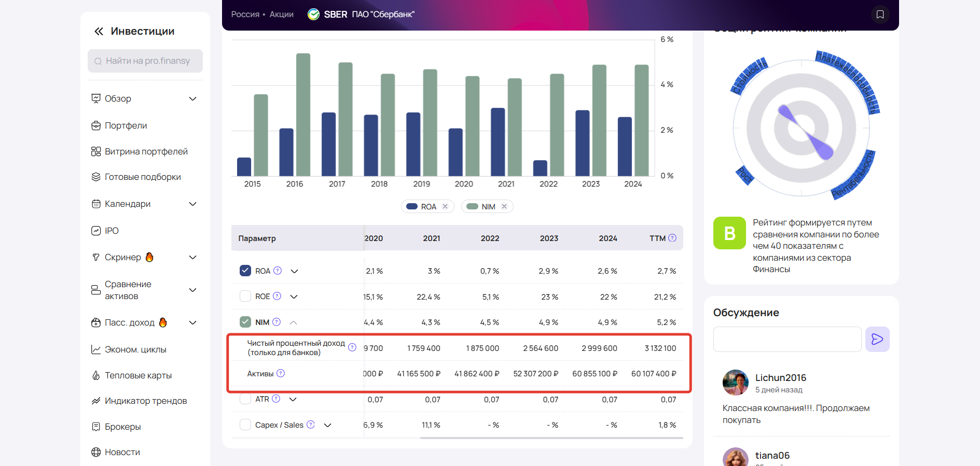This screenshot has height=466, width=980.
Task: Open help tooltip next to Capex / Sales
Action: (x=311, y=425)
